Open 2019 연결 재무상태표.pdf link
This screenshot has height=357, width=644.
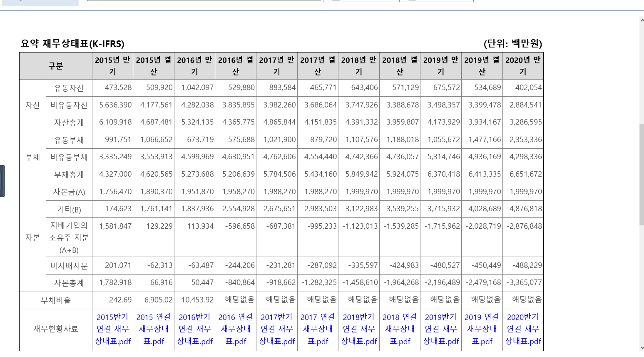[x=482, y=329]
